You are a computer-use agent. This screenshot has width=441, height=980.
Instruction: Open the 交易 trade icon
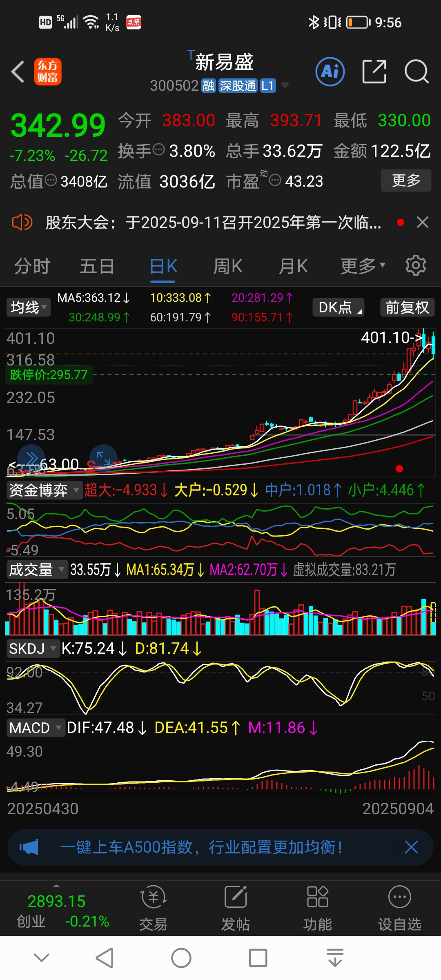[153, 909]
